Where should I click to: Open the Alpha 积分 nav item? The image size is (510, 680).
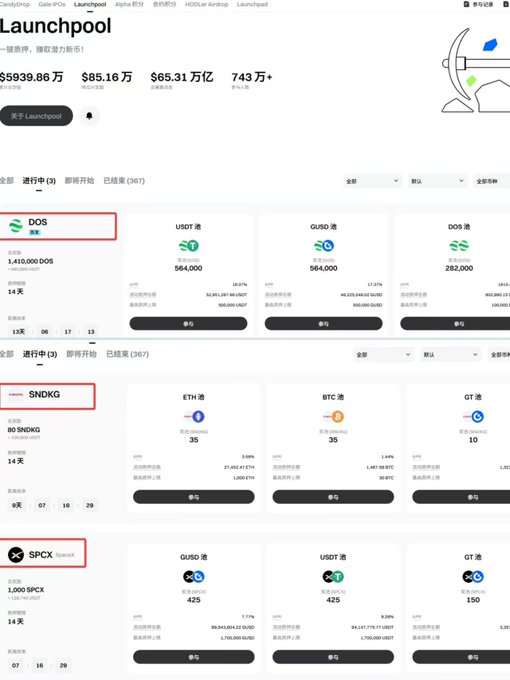coord(129,4)
